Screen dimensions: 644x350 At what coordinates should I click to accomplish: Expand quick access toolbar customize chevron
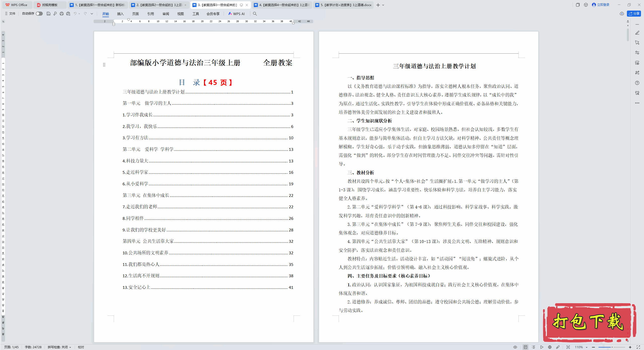pos(92,14)
